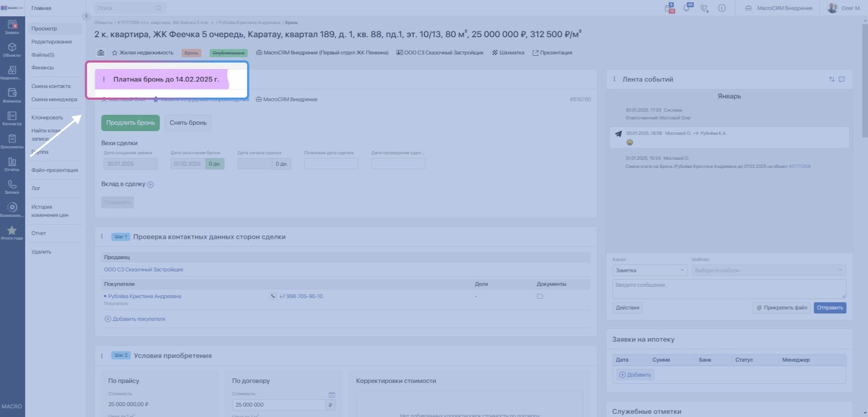Open Отчёты in the sidebar

pyautogui.click(x=12, y=163)
